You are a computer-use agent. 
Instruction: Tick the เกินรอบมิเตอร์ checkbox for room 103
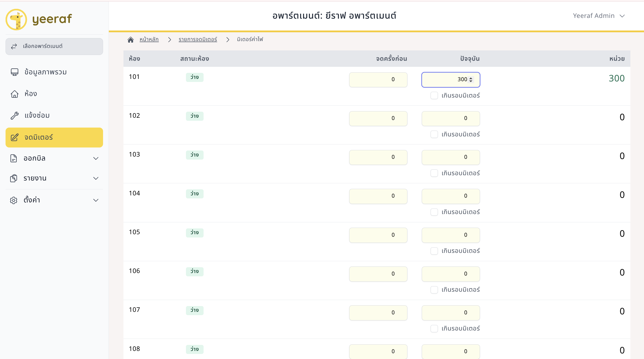point(434,173)
